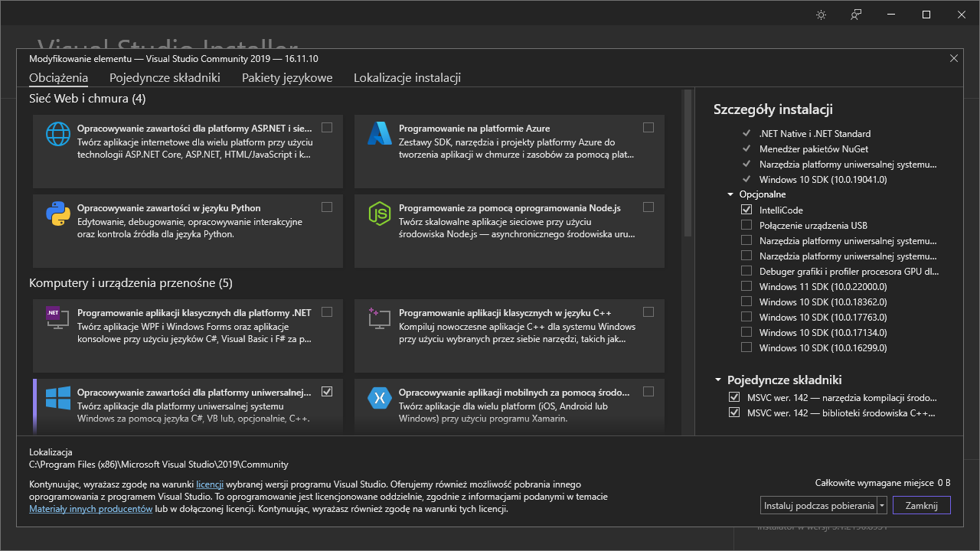Viewport: 980px width, 551px height.
Task: Select the ASP.NET web development workload icon
Action: (x=57, y=133)
